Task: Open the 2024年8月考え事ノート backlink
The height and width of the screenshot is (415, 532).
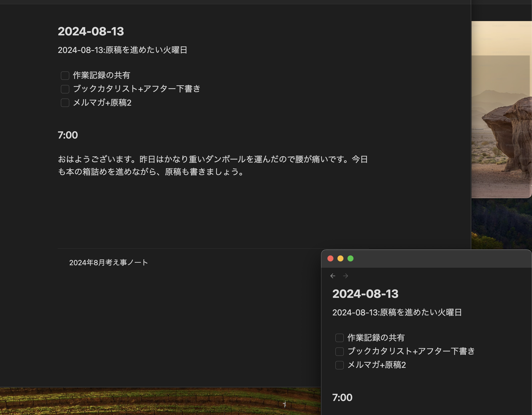Action: point(108,262)
